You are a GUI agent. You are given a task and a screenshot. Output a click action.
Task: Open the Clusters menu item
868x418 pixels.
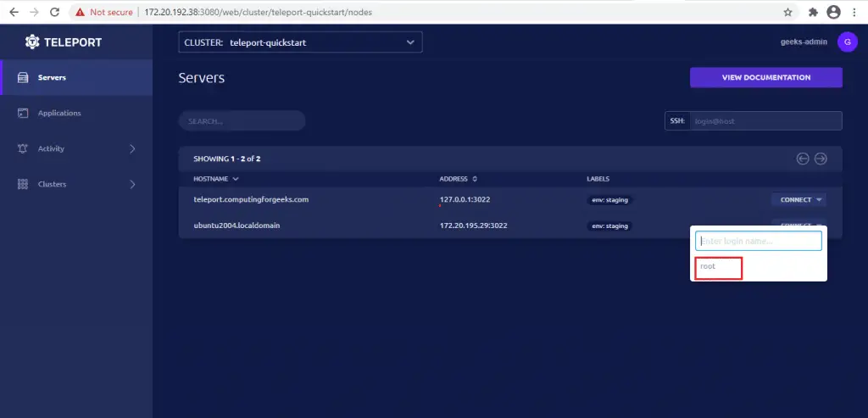(x=76, y=184)
